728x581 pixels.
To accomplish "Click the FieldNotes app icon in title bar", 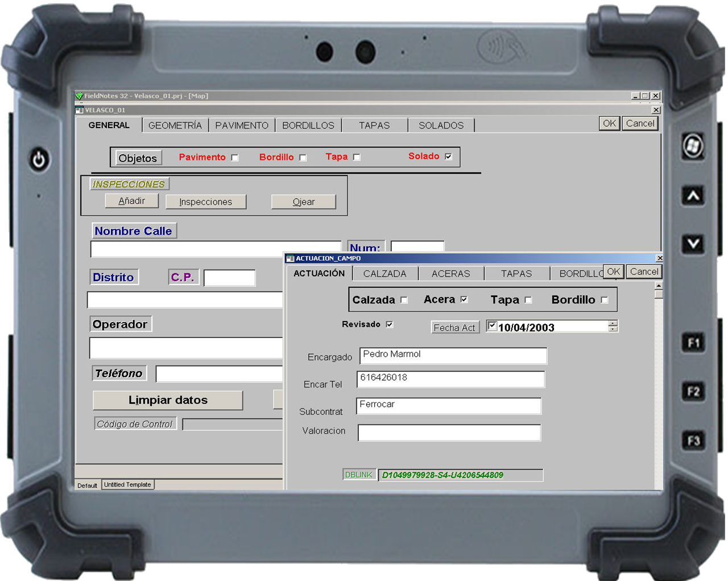I will [x=79, y=96].
